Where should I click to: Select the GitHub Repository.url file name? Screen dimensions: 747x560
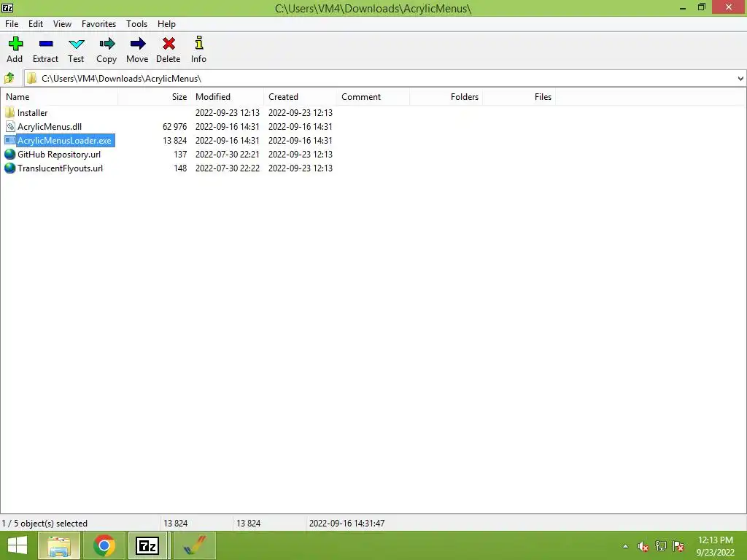(x=59, y=155)
